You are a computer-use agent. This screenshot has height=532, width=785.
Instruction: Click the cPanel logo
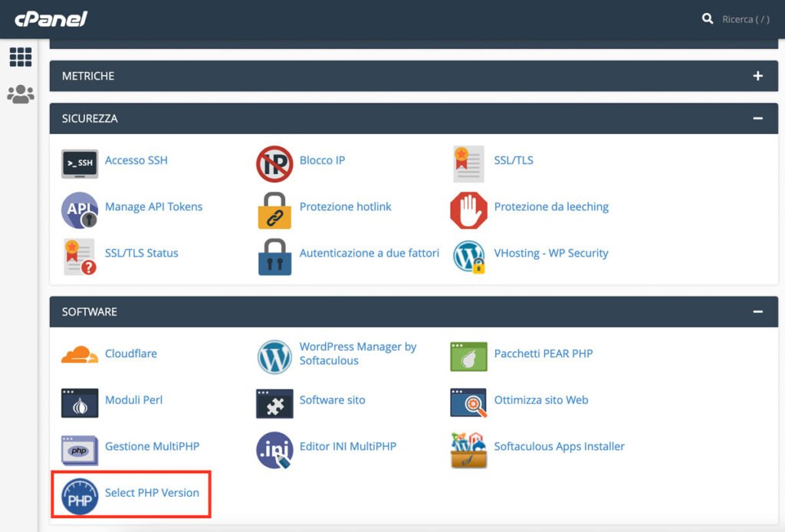click(51, 19)
